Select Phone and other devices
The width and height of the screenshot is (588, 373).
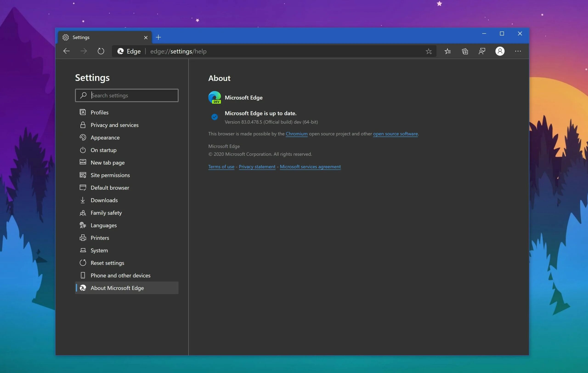[x=120, y=275]
